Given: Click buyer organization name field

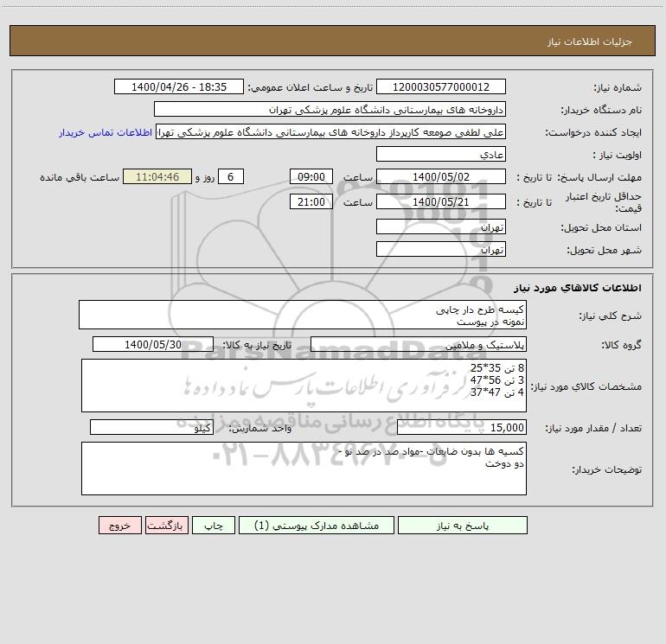Looking at the screenshot, I should [x=330, y=109].
